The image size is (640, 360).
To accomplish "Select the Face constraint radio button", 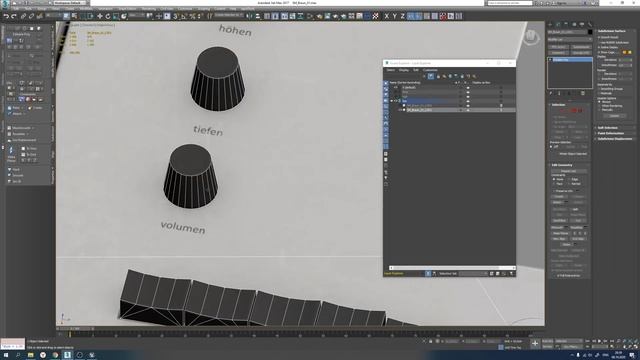I will coord(553,184).
